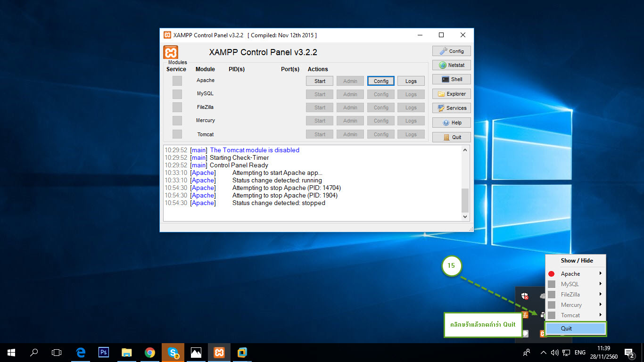
Task: Click Logs in the Mercury row
Action: [411, 121]
